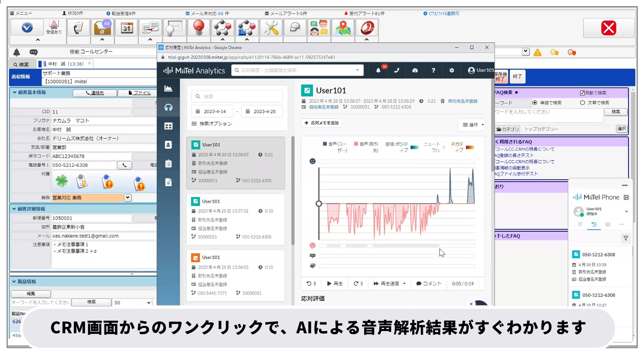Open User101 call card dated 13:37:32
The width and height of the screenshot is (644, 354).
pos(235,219)
